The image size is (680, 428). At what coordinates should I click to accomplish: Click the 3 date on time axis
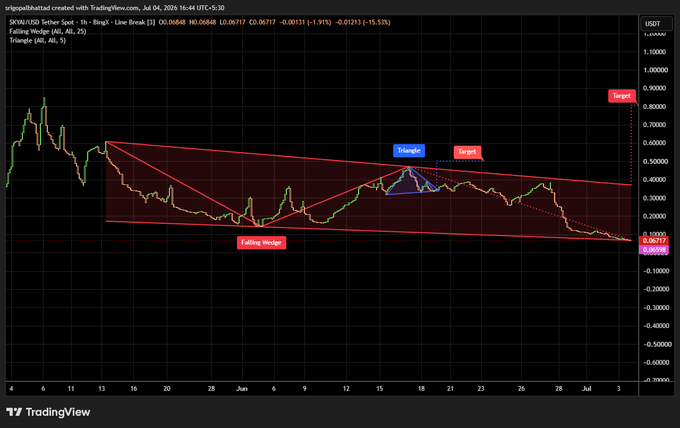619,389
